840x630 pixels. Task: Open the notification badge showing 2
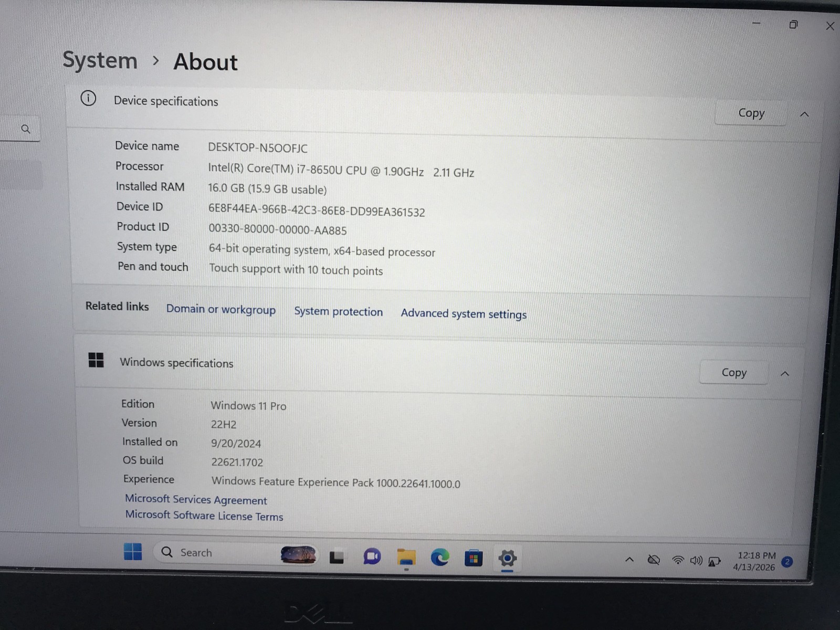[787, 562]
